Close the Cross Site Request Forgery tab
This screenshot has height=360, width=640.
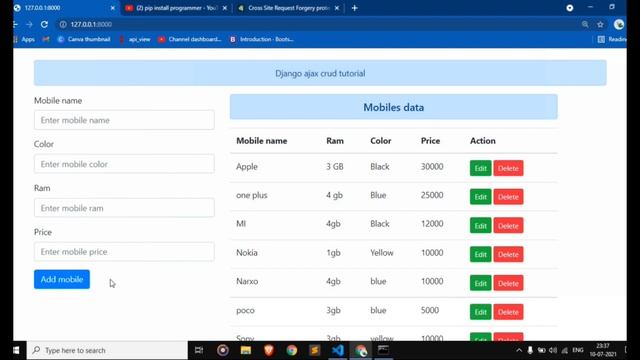click(x=336, y=8)
